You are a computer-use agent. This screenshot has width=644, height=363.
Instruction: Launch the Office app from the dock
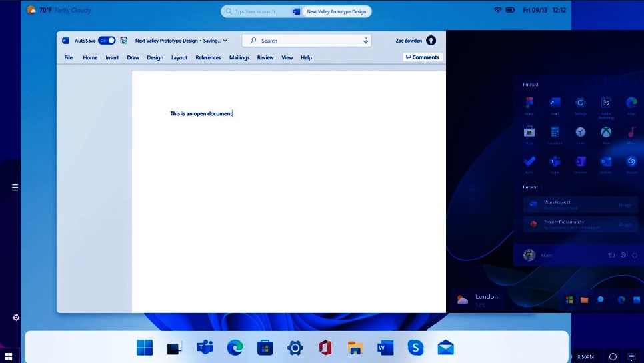[x=325, y=347]
